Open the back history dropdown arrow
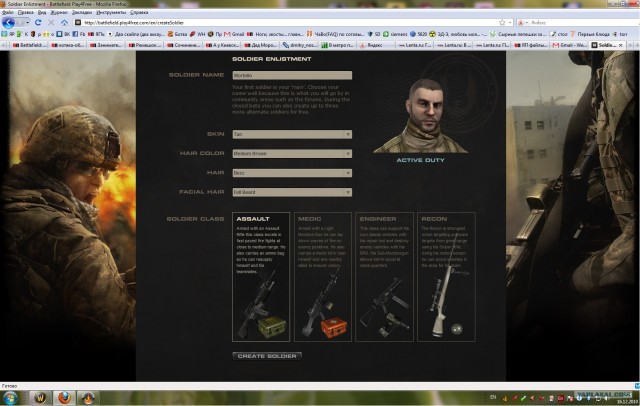 pos(27,22)
